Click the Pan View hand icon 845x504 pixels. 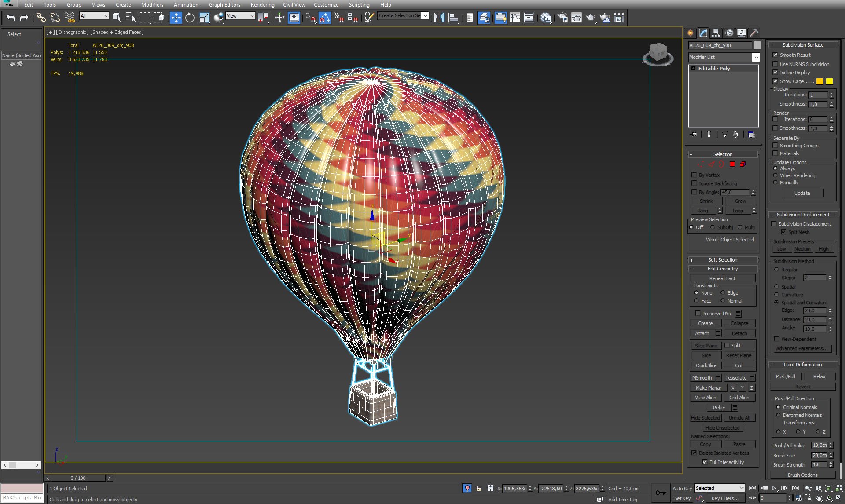(x=819, y=498)
